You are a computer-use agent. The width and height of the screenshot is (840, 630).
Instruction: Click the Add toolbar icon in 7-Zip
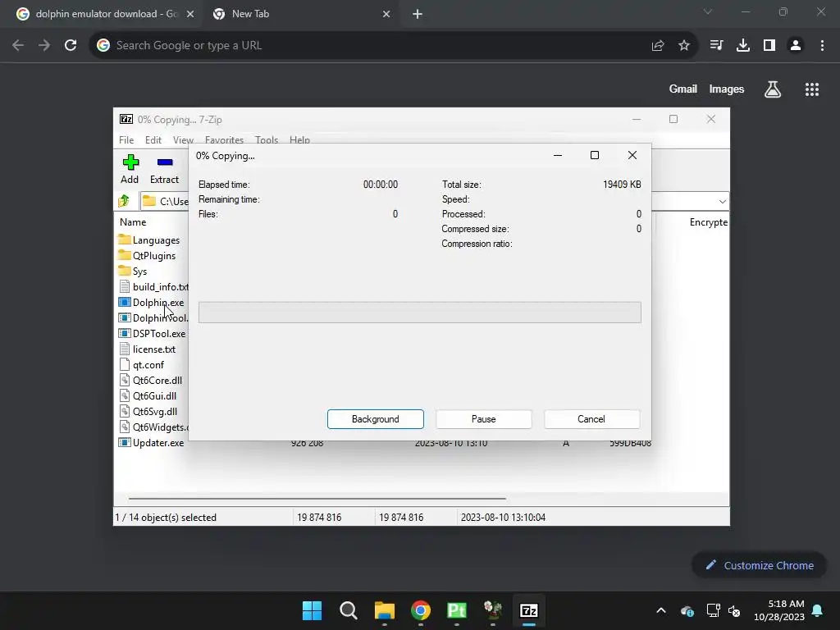[x=130, y=169]
